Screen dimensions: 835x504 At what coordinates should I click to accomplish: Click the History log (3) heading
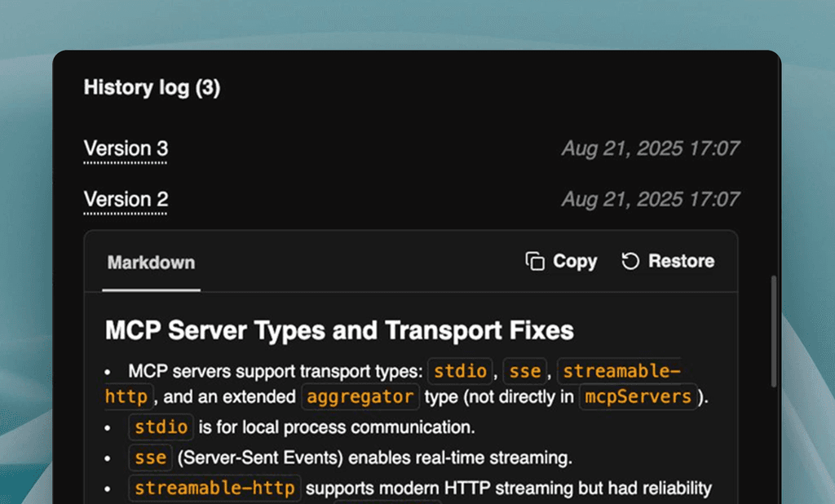(x=152, y=88)
